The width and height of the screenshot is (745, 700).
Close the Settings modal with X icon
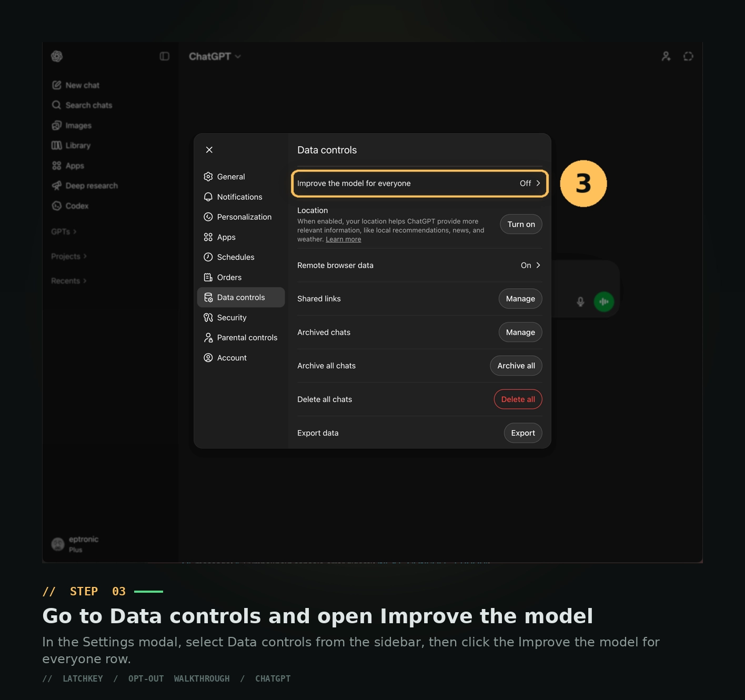pos(209,150)
